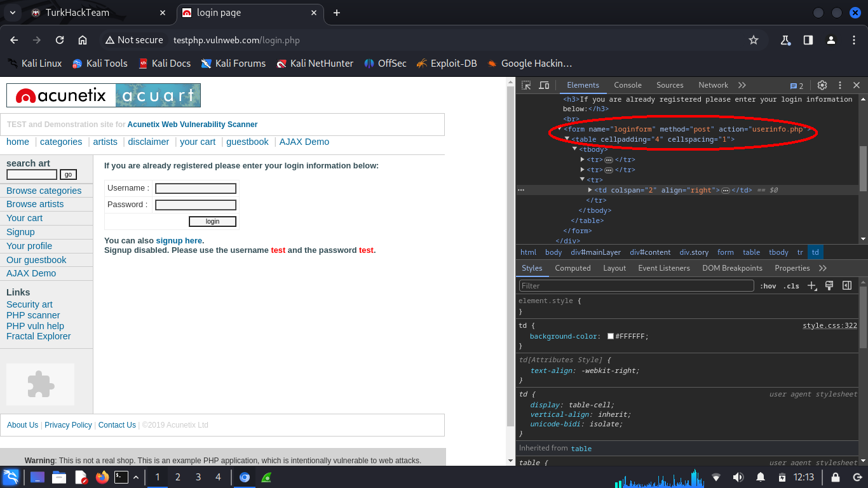Click the #FFFFFF background-color swatch
The image size is (868, 488).
pos(611,336)
